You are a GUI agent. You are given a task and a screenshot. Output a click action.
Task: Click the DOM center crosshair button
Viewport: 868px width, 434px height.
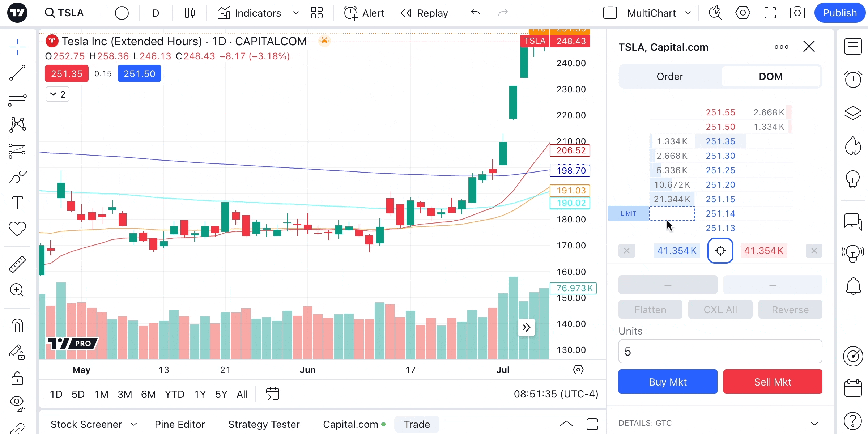[x=720, y=251]
